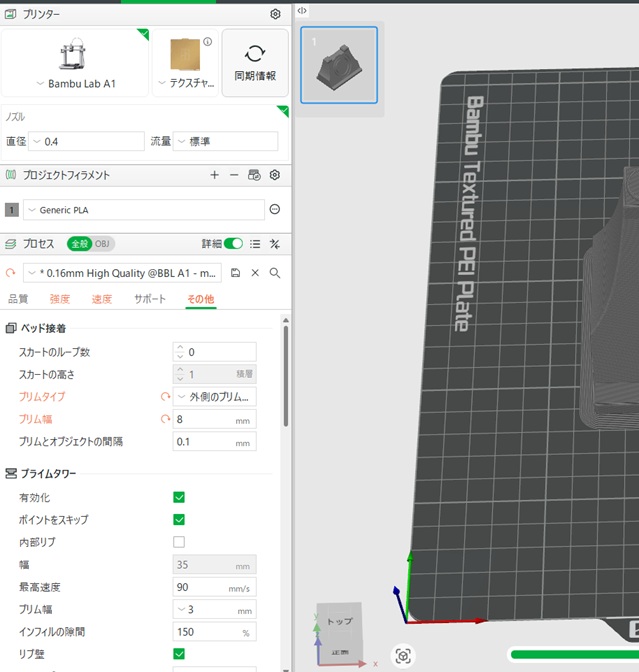Expand the nozzle diameter 0.4 dropdown
The image size is (639, 672).
[86, 142]
